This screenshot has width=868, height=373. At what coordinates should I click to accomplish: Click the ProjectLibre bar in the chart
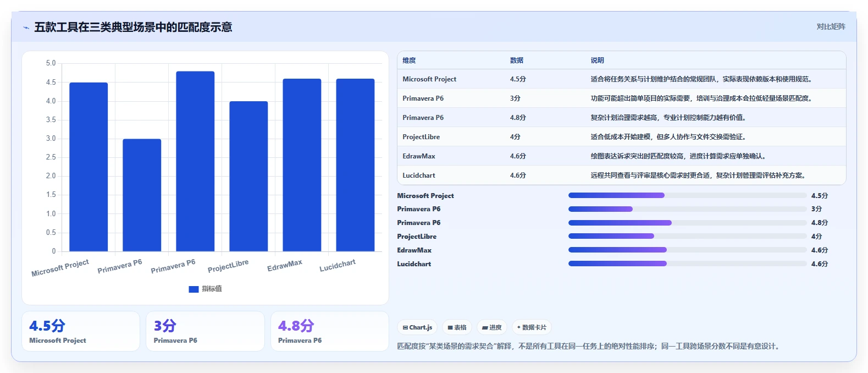click(248, 176)
